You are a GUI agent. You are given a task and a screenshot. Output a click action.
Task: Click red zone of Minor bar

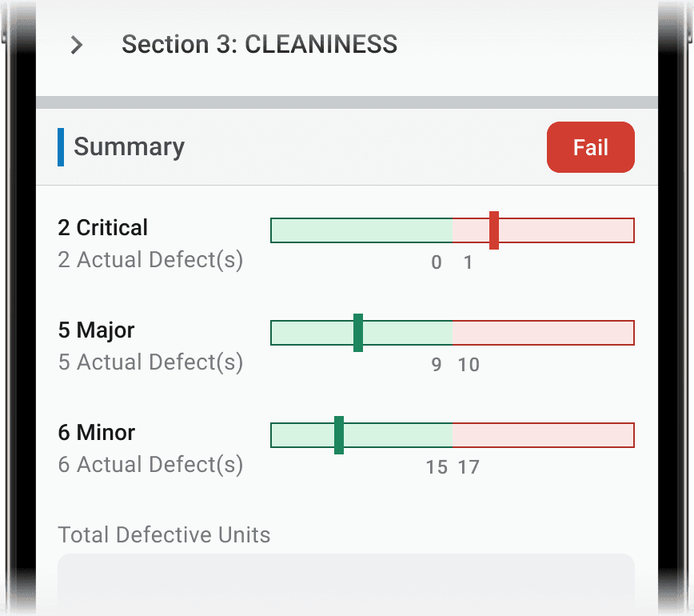point(544,435)
